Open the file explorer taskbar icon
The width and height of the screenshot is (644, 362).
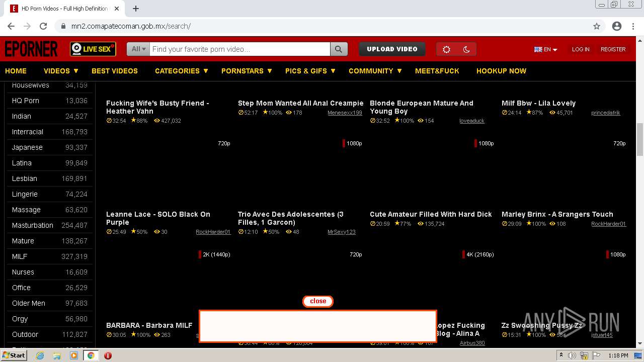point(57,355)
